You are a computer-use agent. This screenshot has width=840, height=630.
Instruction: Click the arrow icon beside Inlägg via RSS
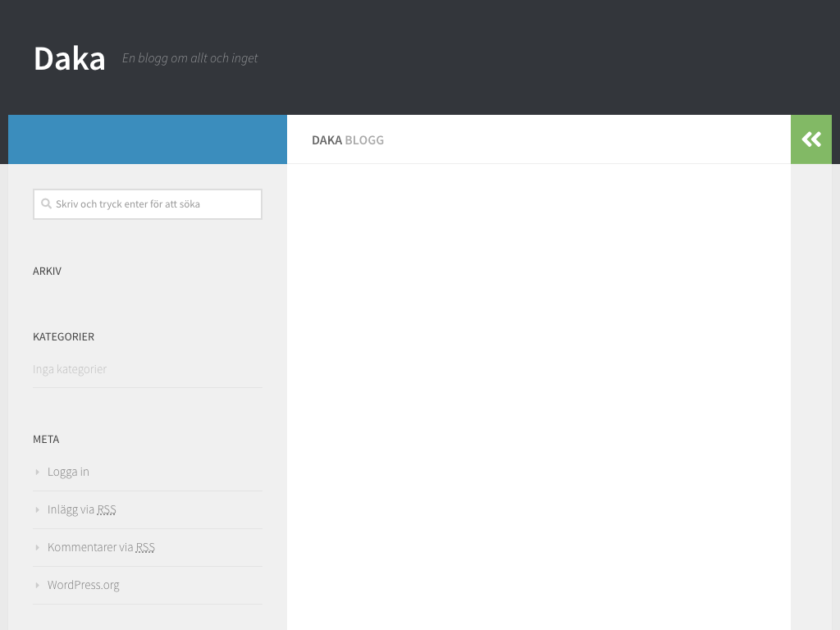(x=38, y=509)
